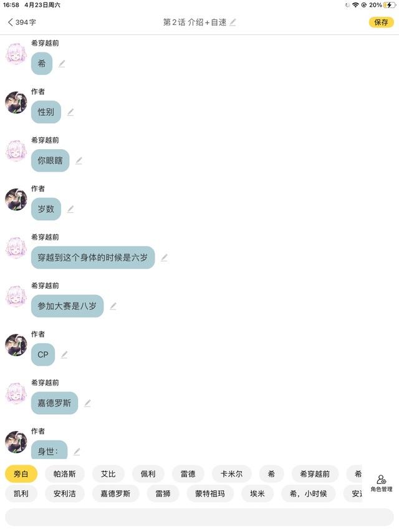Pick 嘉德罗斯 in the role selector row
The height and width of the screenshot is (532, 399).
coord(115,494)
